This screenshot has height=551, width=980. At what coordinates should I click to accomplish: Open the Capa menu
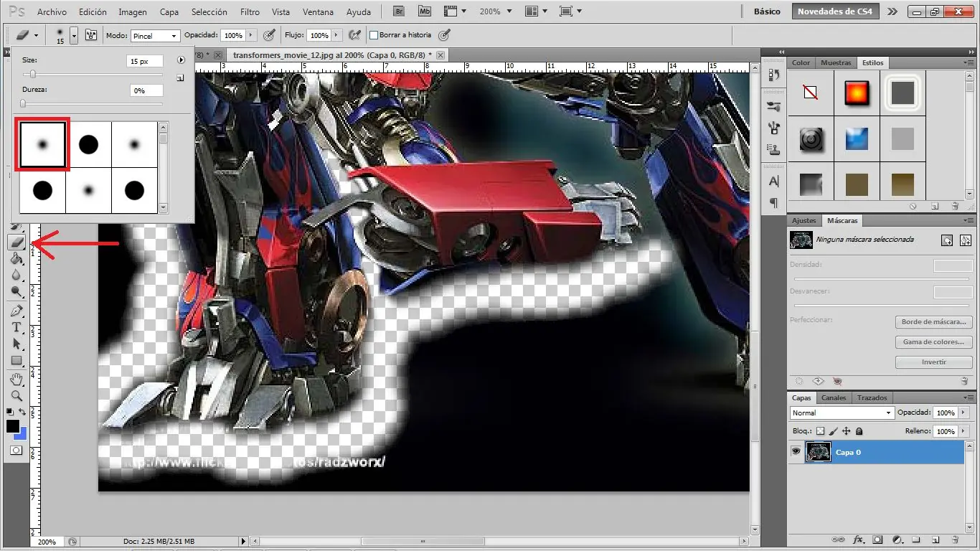click(169, 12)
